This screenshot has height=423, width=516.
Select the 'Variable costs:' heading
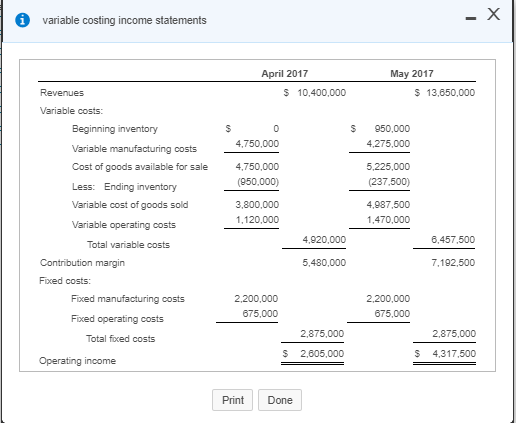[72, 111]
